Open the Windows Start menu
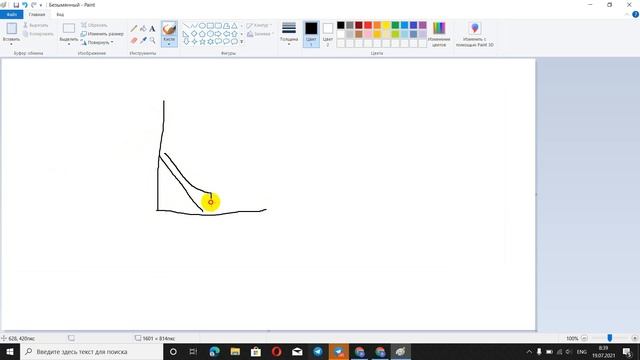The height and width of the screenshot is (360, 640). (10, 351)
